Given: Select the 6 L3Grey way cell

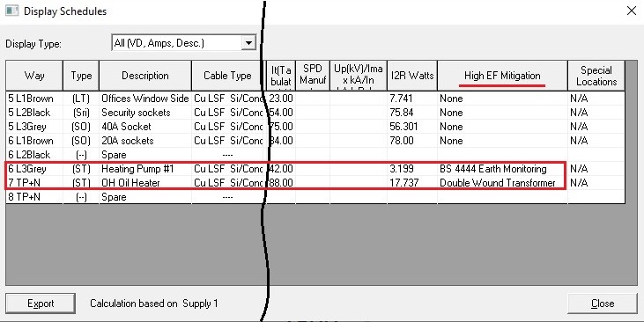Looking at the screenshot, I should 34,169.
